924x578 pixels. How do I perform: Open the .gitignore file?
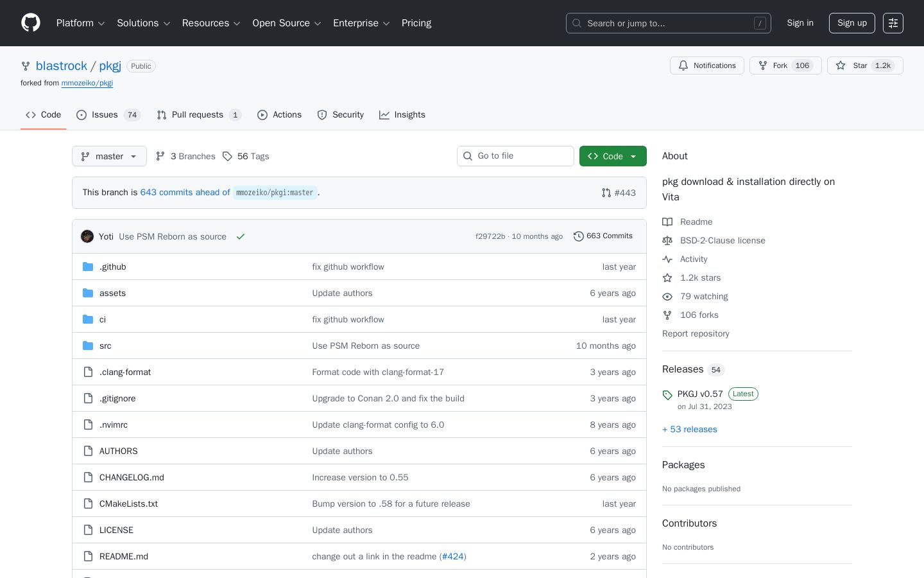pyautogui.click(x=117, y=398)
